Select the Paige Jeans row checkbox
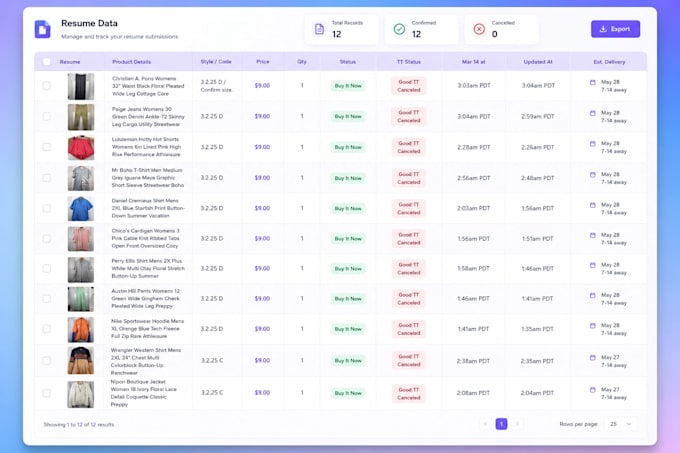Viewport: 680px width, 453px height. click(x=46, y=116)
